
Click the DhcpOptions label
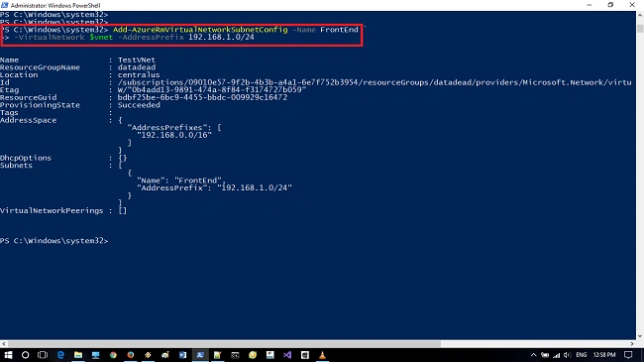point(26,158)
